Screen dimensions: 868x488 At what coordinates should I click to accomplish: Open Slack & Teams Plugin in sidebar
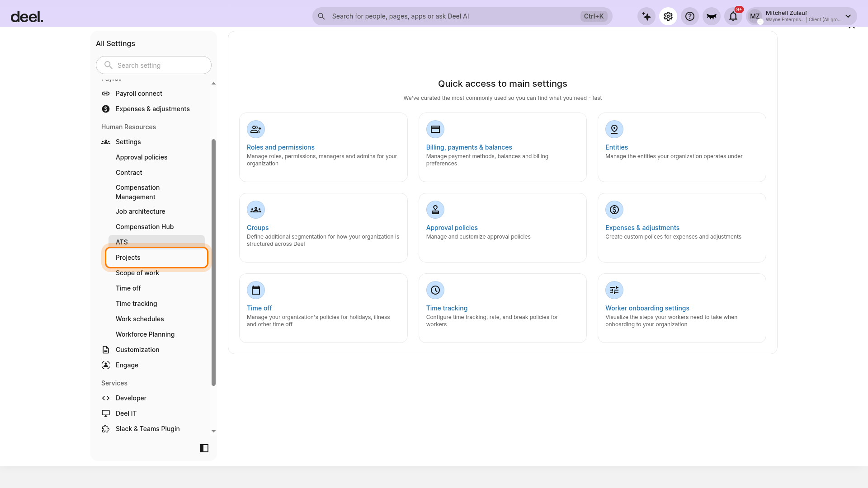[x=148, y=429]
